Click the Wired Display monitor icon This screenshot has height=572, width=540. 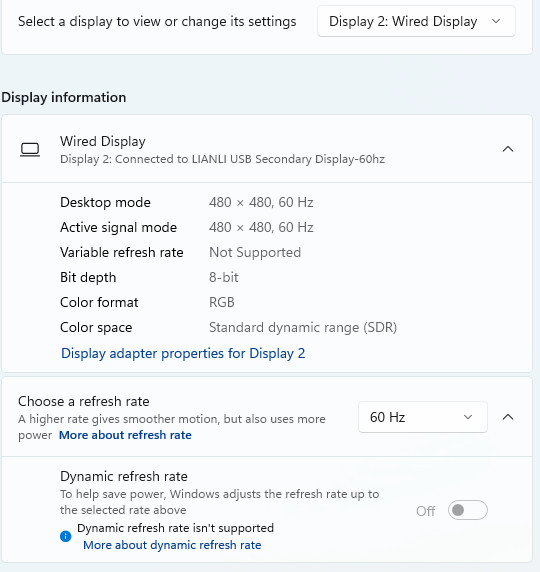(x=30, y=149)
